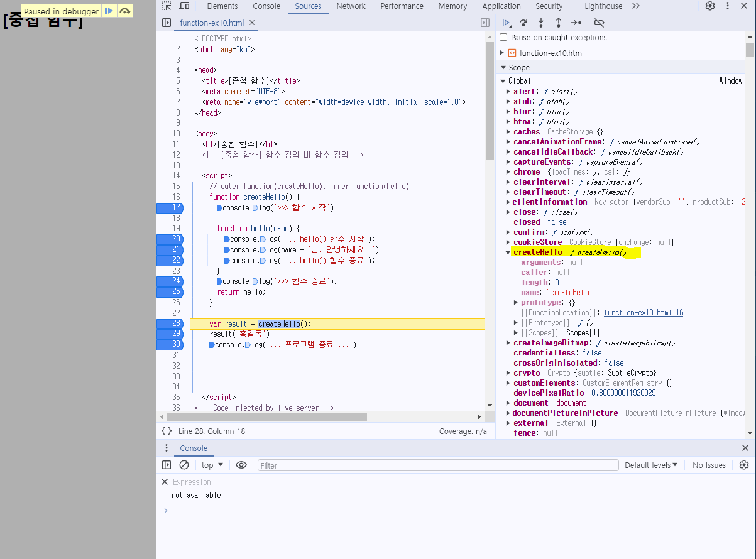Image resolution: width=756 pixels, height=559 pixels.
Task: Step over next function call
Action: pyautogui.click(x=523, y=23)
